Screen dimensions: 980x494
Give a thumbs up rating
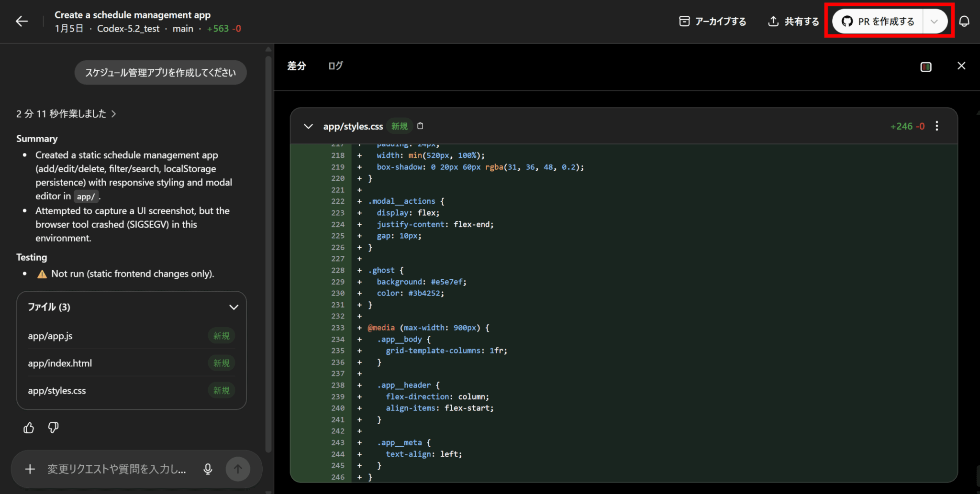pyautogui.click(x=29, y=428)
